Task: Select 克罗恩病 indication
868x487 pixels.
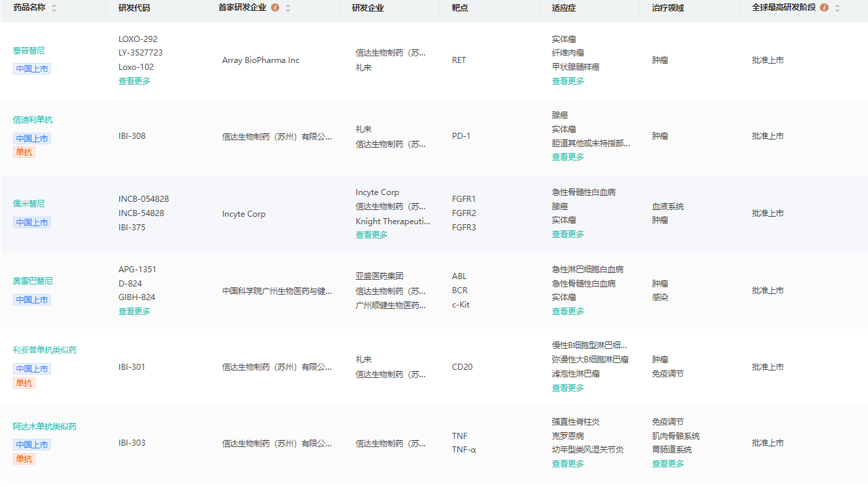Action: [568, 436]
